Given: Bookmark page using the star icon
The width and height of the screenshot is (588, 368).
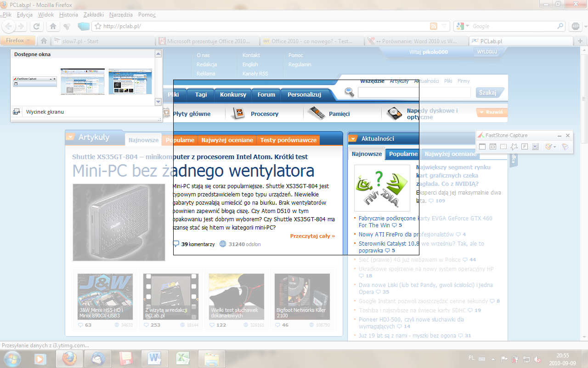Looking at the screenshot, I should (x=98, y=26).
